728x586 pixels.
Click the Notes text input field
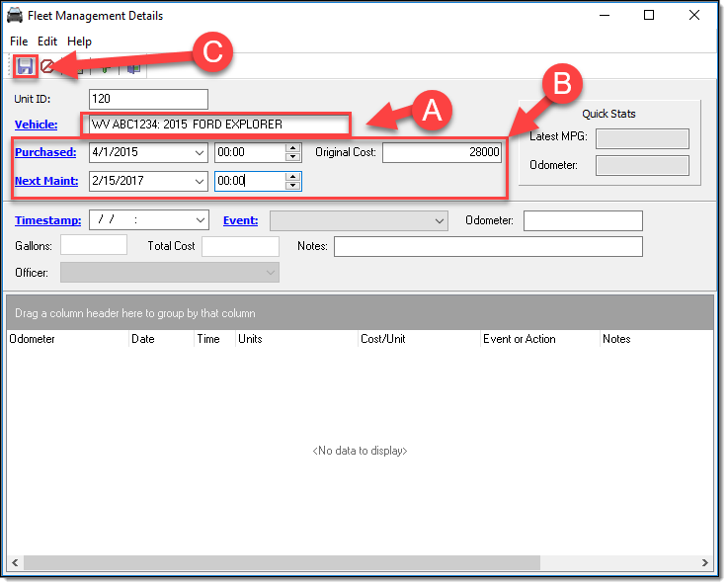pos(487,246)
